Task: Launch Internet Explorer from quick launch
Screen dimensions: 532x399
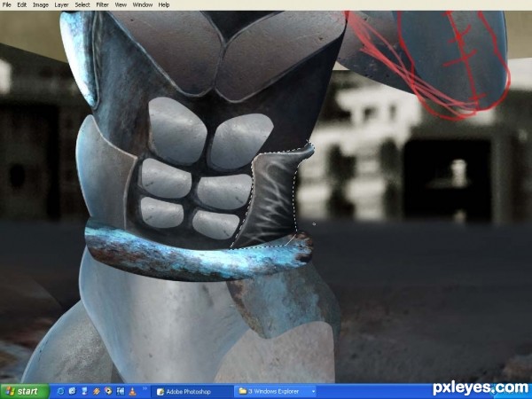Action: tap(60, 391)
